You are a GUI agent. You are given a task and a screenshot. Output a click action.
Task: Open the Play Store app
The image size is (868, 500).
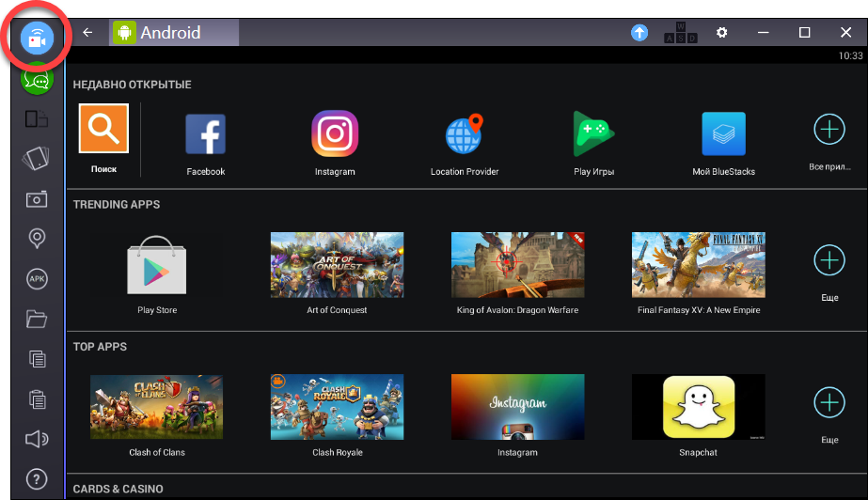point(157,265)
